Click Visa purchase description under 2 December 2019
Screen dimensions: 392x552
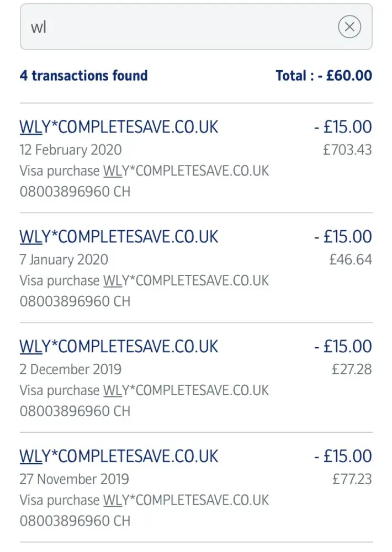click(x=144, y=391)
